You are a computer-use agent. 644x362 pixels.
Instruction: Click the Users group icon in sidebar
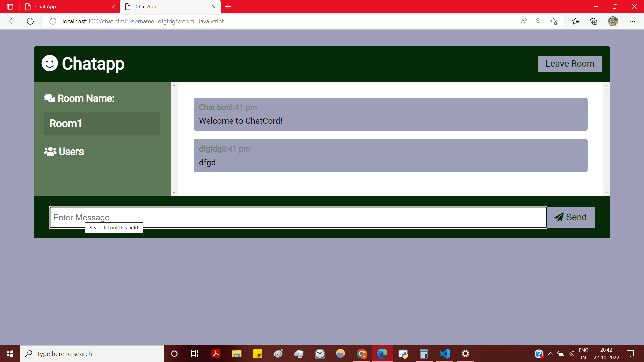tap(50, 152)
